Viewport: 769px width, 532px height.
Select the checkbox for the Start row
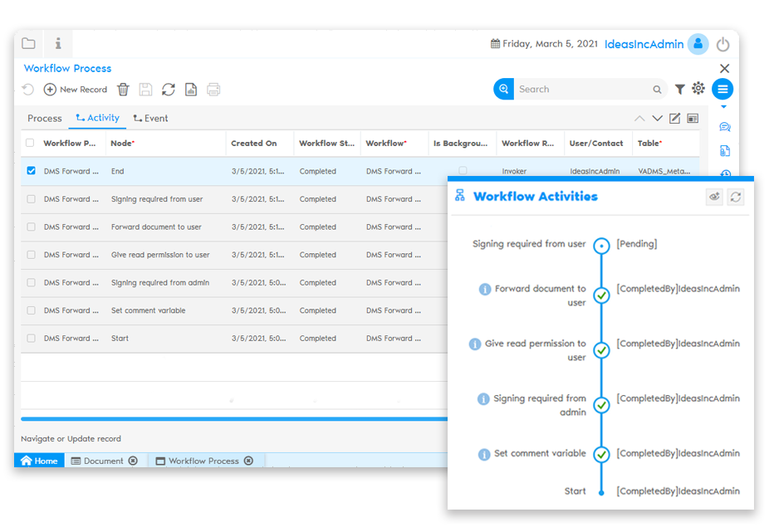[x=31, y=338]
